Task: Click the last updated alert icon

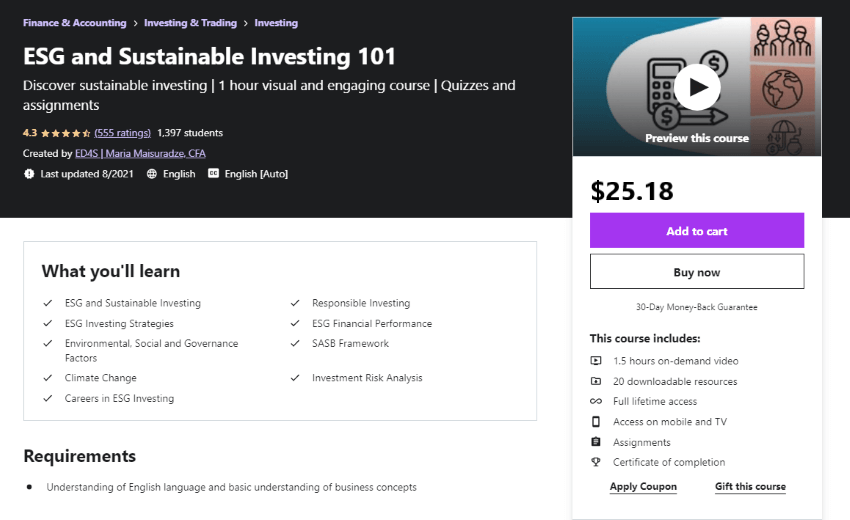Action: click(29, 174)
